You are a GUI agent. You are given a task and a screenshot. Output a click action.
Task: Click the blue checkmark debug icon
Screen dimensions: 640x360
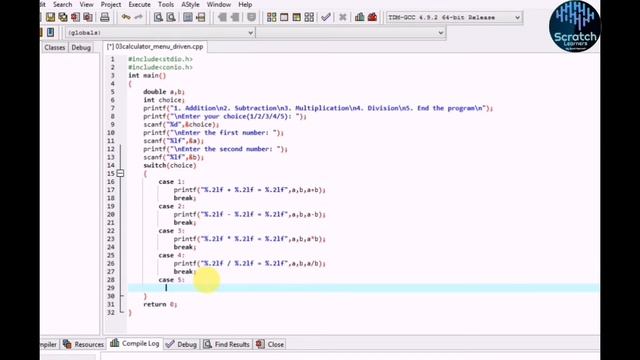(326, 17)
